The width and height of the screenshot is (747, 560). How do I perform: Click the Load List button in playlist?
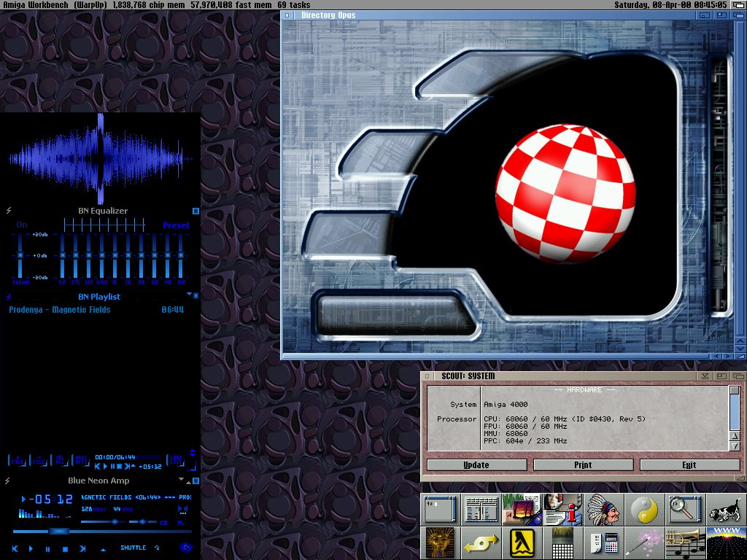point(175,459)
